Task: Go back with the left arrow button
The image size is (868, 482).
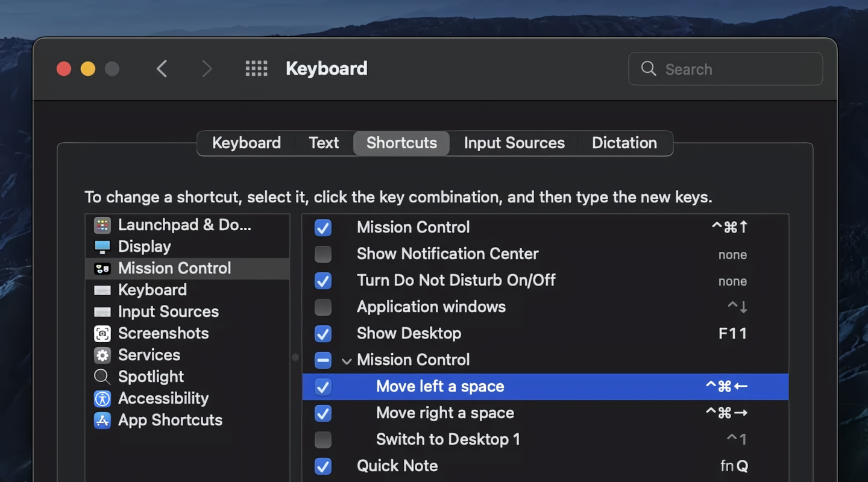Action: [162, 69]
